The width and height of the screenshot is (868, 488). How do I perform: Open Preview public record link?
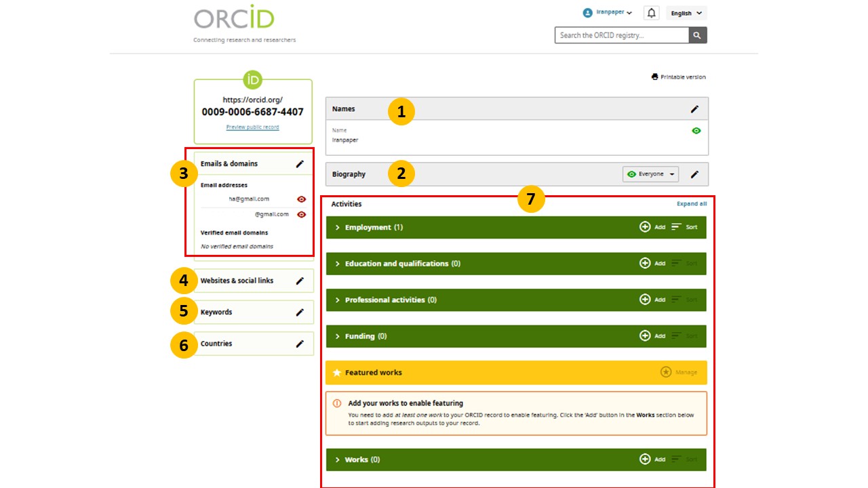tap(253, 127)
